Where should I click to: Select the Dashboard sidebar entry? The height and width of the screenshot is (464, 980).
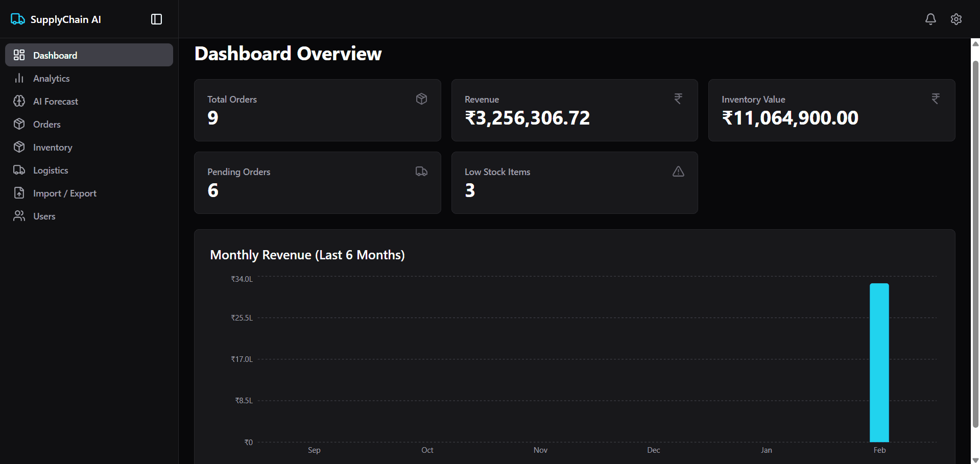(55, 55)
